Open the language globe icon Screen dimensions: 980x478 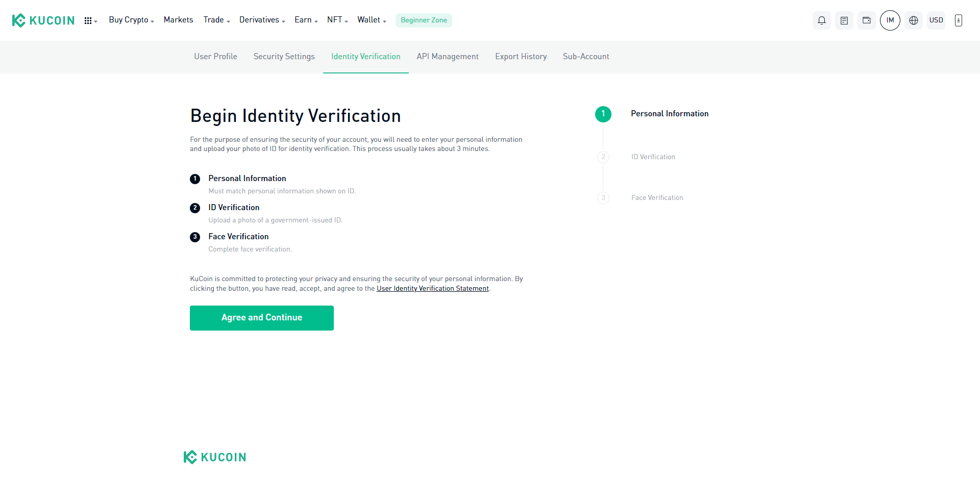[914, 20]
